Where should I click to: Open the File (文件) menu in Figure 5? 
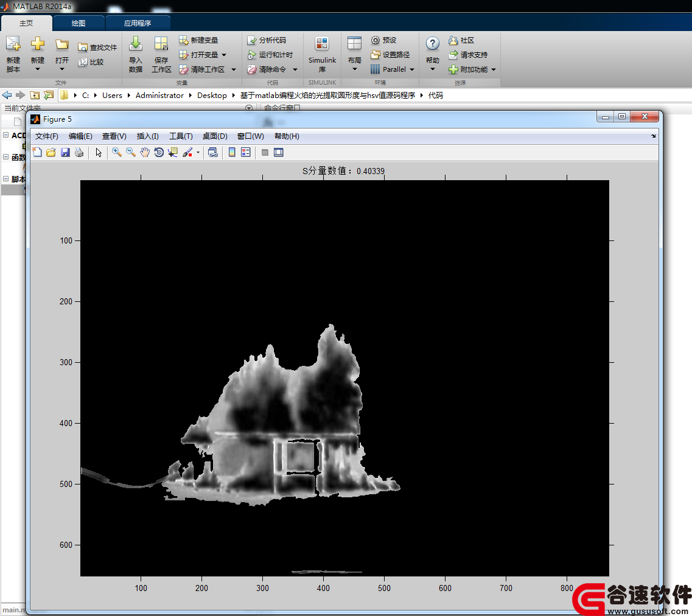pos(46,136)
